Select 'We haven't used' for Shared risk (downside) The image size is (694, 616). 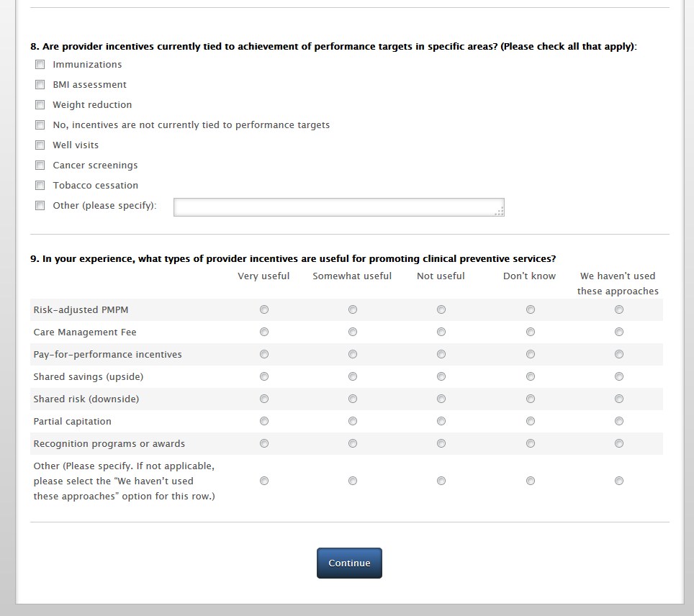[619, 399]
